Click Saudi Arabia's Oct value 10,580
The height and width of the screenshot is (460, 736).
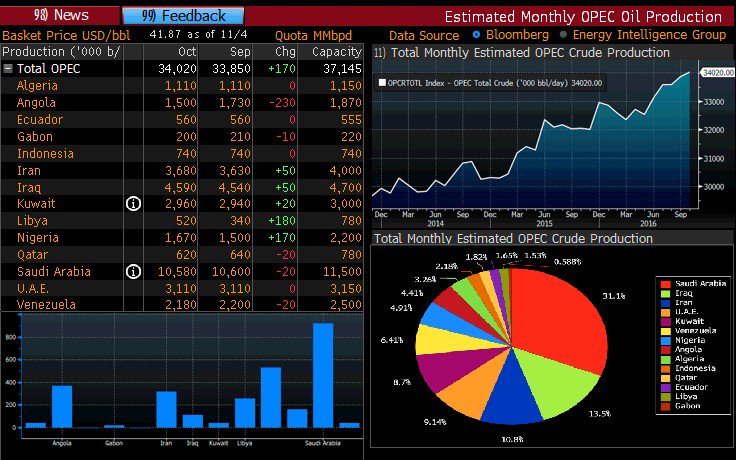point(177,271)
